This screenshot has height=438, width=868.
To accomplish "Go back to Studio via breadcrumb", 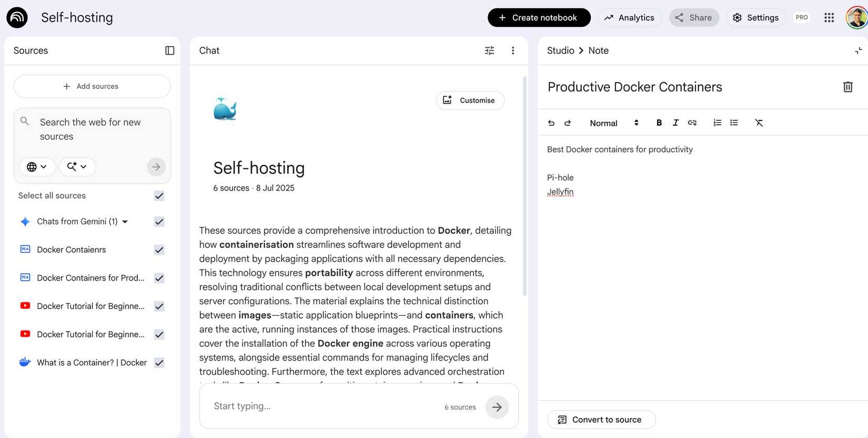I will coord(560,51).
